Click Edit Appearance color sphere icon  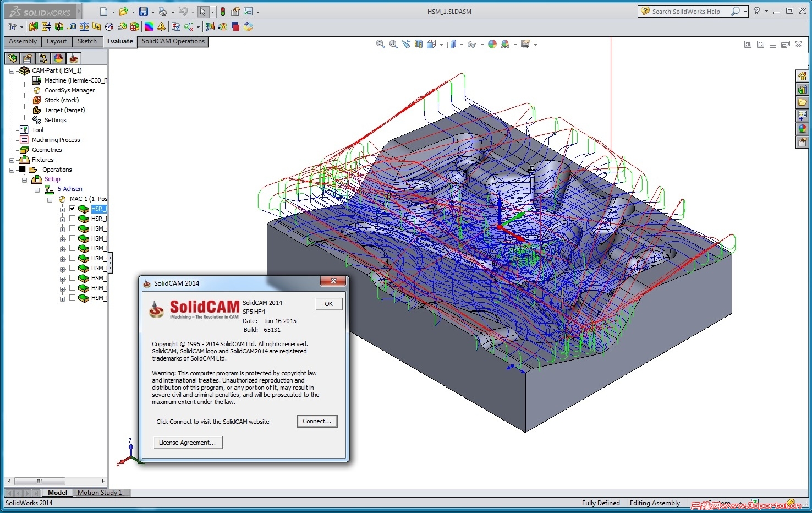[492, 44]
